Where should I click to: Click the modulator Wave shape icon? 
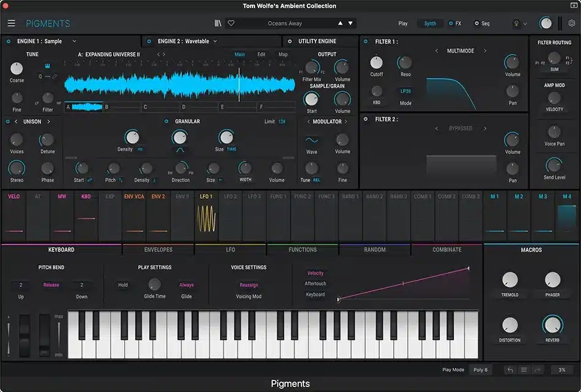312,141
